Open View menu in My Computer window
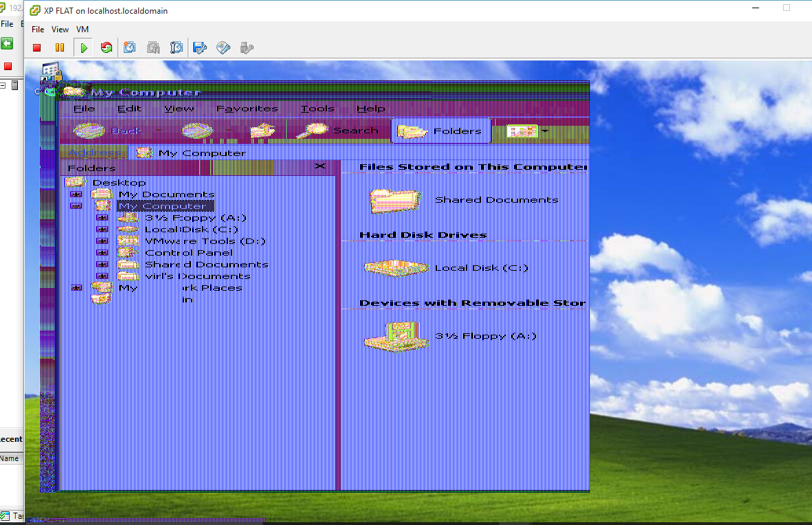The image size is (812, 525). pos(179,109)
